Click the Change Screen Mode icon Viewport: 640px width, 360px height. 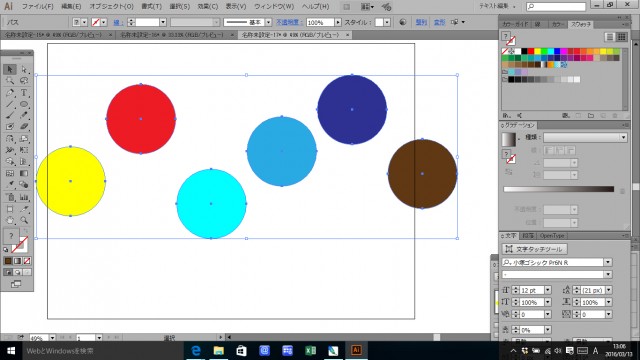16,284
